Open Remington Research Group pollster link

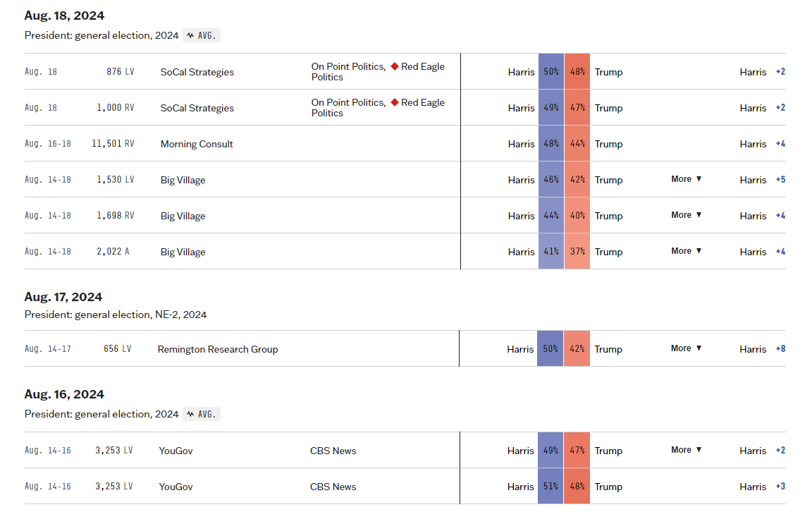click(218, 349)
